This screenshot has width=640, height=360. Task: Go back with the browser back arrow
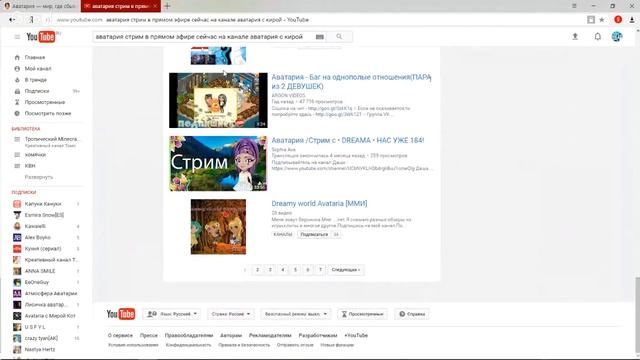point(11,20)
